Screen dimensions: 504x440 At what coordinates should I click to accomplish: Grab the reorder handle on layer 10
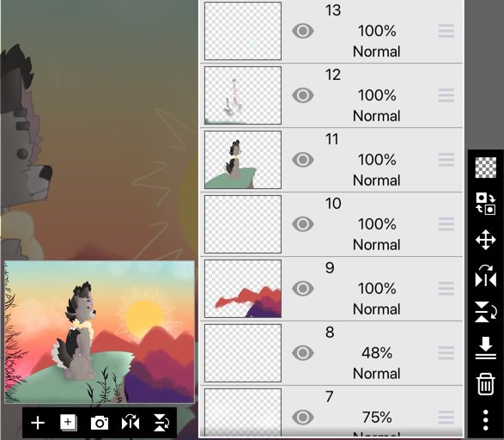[446, 224]
